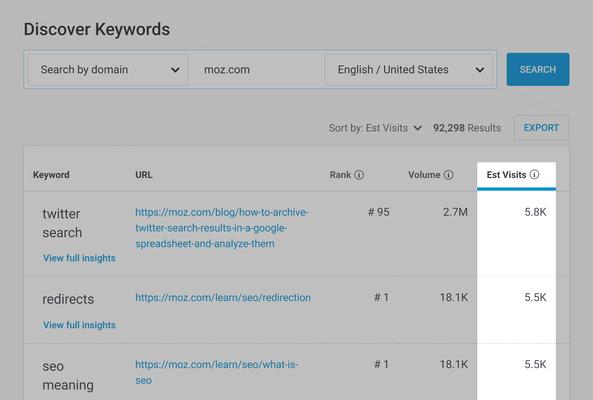Click the 'seo meaning' keyword text
Image resolution: width=593 pixels, height=400 pixels.
(68, 375)
